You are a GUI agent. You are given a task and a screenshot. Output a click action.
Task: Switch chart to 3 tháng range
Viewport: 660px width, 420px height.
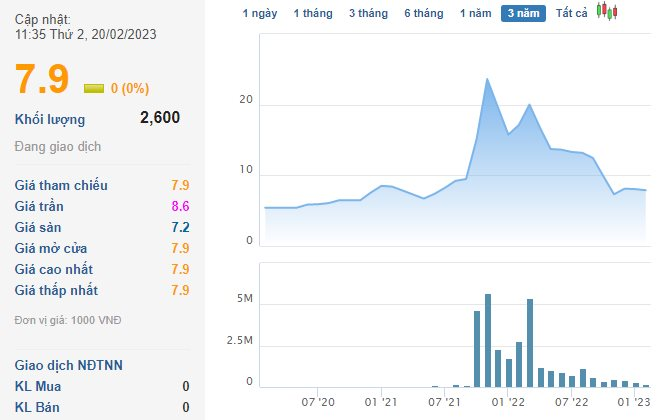pos(368,13)
